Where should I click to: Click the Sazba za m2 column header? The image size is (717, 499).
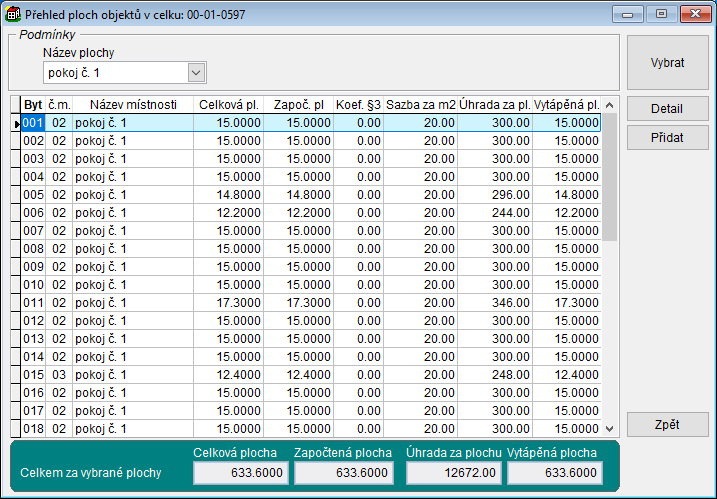coord(421,104)
